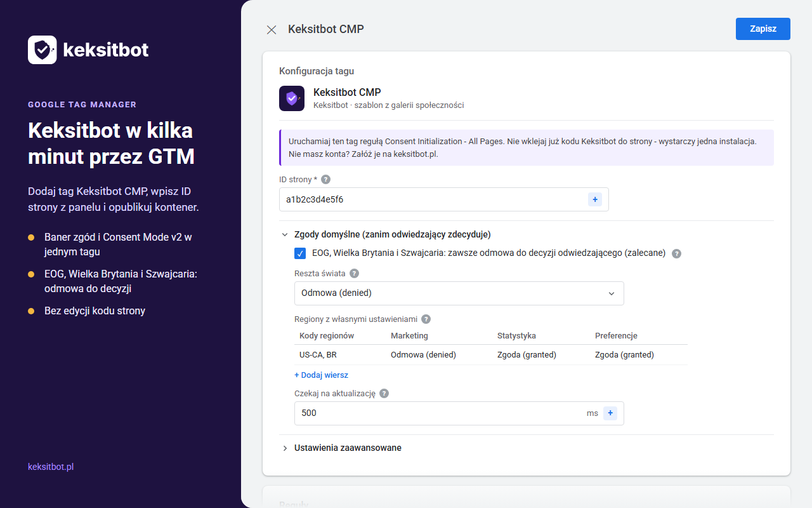Open help icon for Regiony z własnymi ustawieniami
812x508 pixels.
pyautogui.click(x=426, y=319)
